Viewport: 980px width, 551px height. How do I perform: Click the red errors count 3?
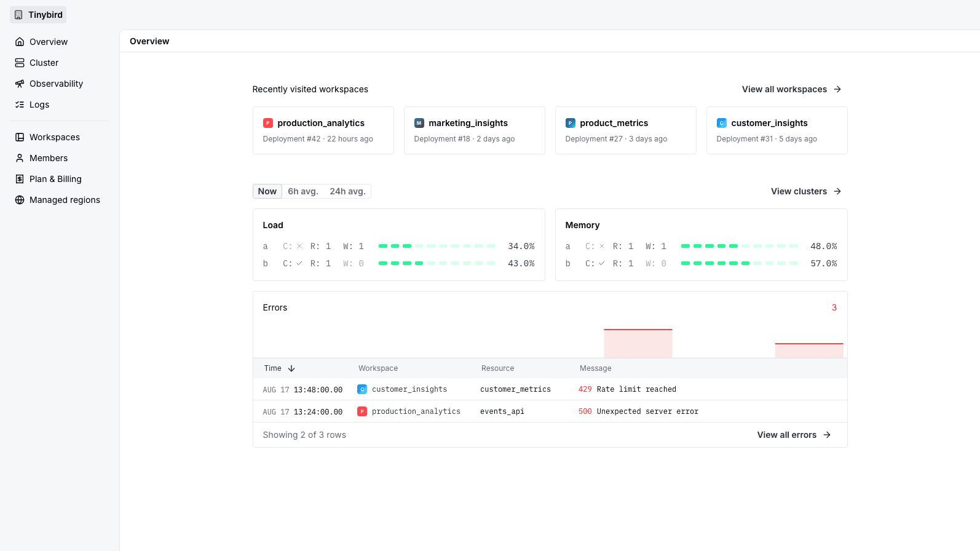[834, 307]
